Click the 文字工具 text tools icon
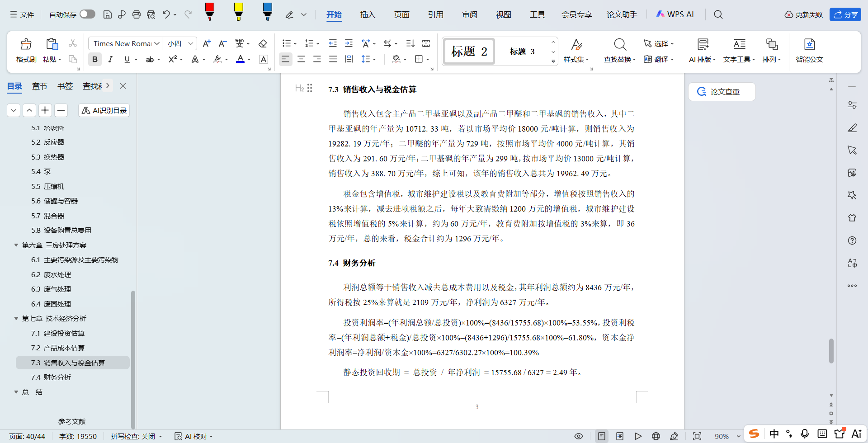 739,44
